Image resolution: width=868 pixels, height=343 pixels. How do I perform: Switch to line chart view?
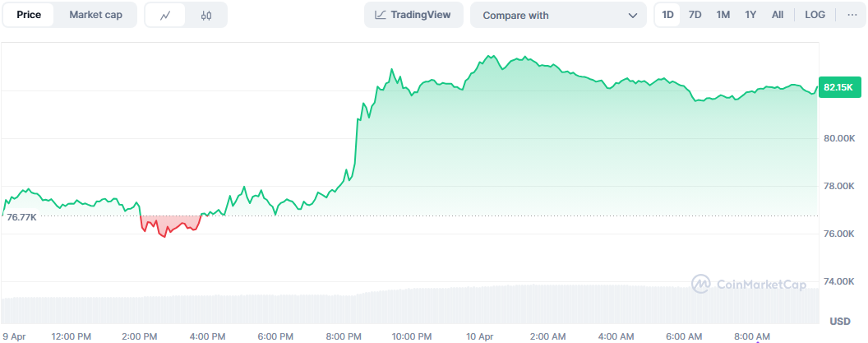tap(166, 15)
